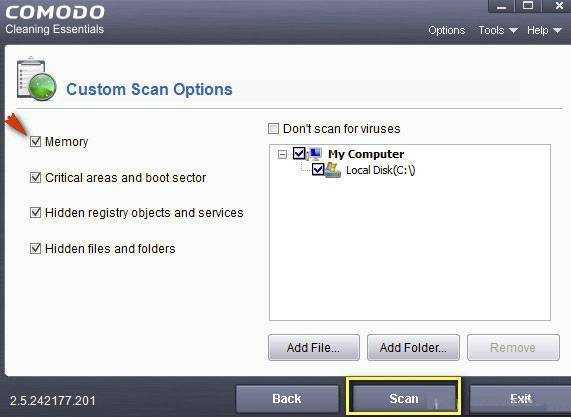571x417 pixels.
Task: Maximize the Comodo window
Action: pyautogui.click(x=528, y=6)
